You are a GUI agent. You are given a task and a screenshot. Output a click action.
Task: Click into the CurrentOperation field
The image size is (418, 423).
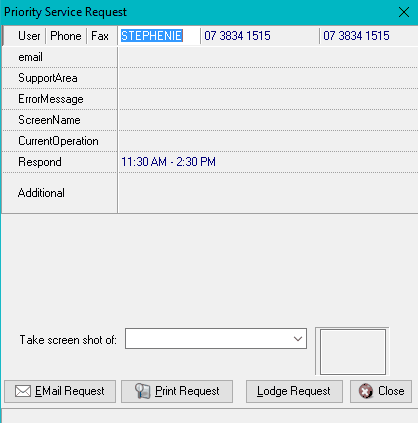click(x=268, y=141)
